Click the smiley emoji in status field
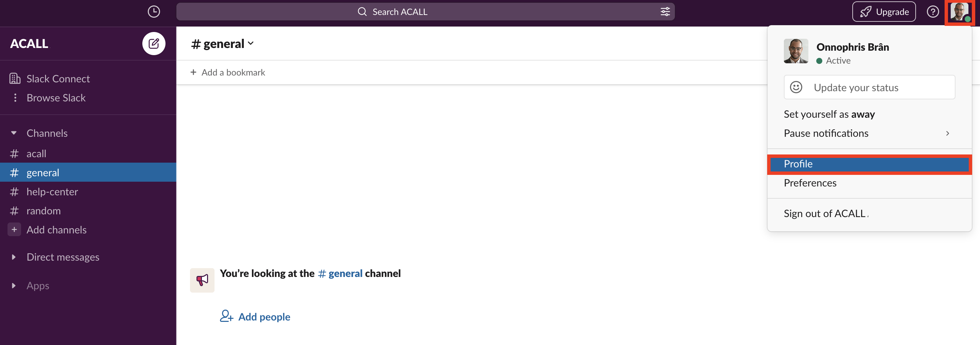The width and height of the screenshot is (980, 345). [796, 87]
